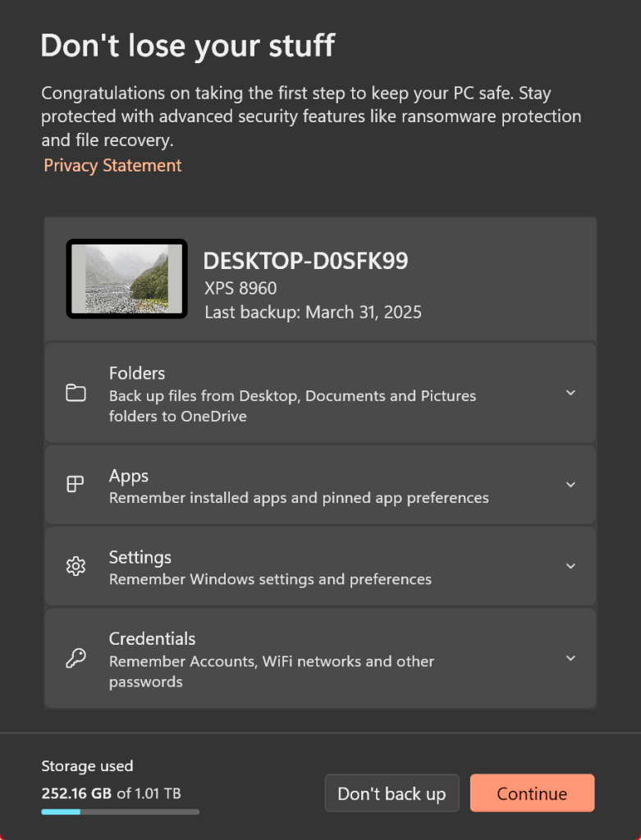Click the Settings gear icon
The height and width of the screenshot is (840, 641).
pos(76,566)
